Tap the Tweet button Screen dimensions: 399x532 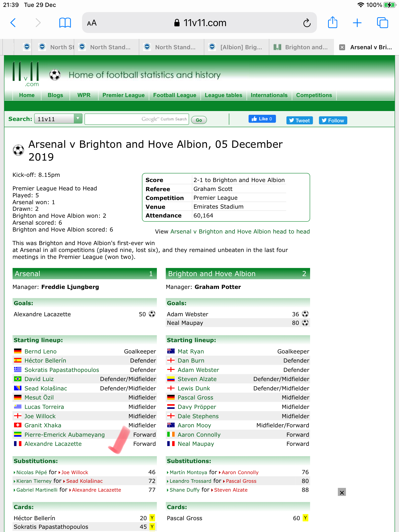pyautogui.click(x=299, y=120)
